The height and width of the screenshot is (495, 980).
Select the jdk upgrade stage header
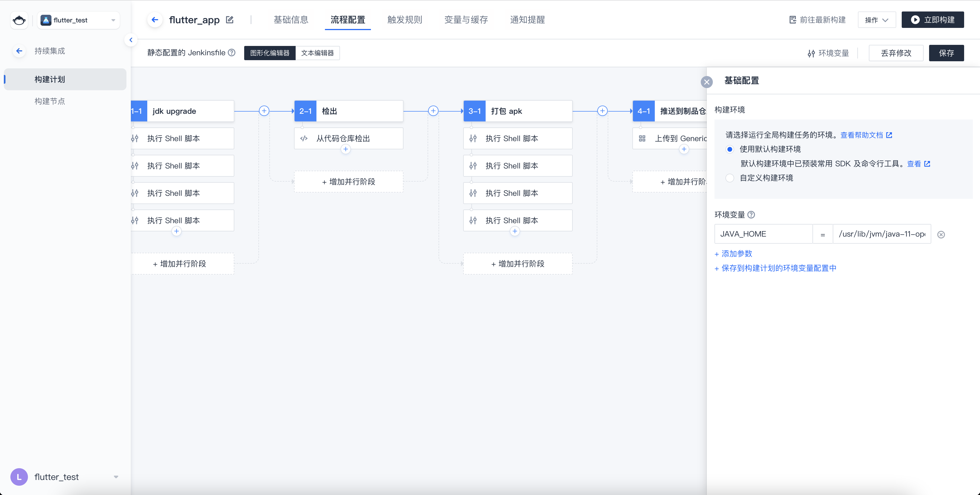pyautogui.click(x=182, y=111)
